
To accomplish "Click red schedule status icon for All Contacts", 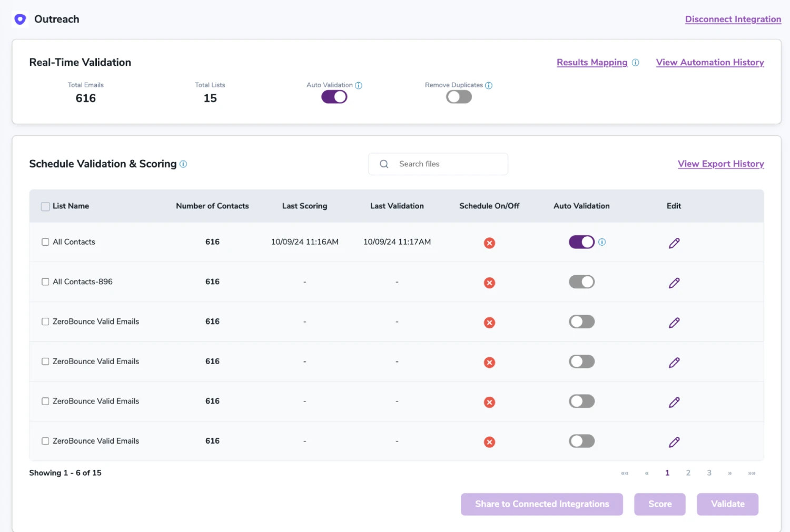I will point(489,243).
